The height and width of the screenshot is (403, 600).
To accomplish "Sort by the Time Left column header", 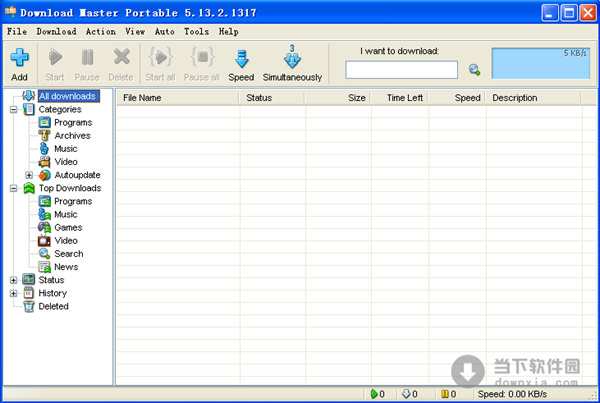I will point(399,98).
